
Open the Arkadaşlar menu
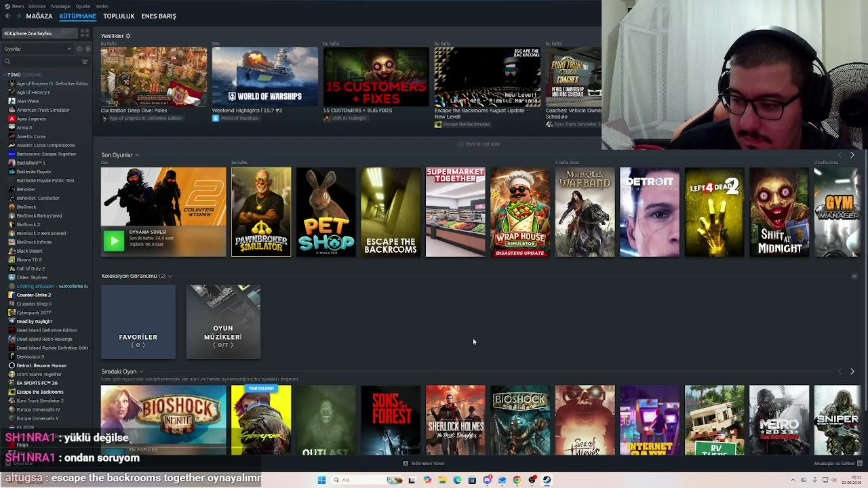tap(60, 6)
